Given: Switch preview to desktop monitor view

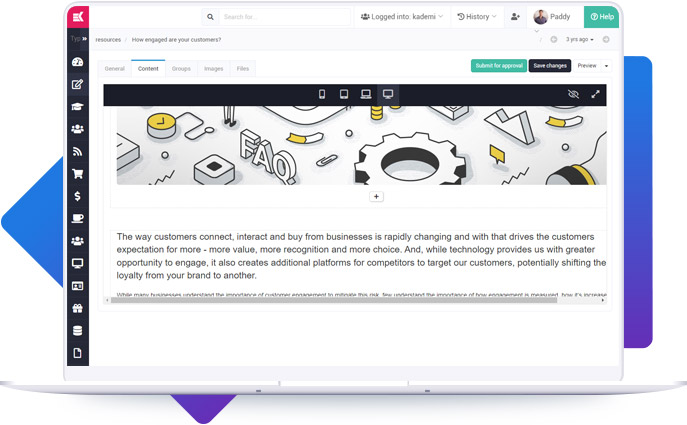Looking at the screenshot, I should tap(388, 94).
